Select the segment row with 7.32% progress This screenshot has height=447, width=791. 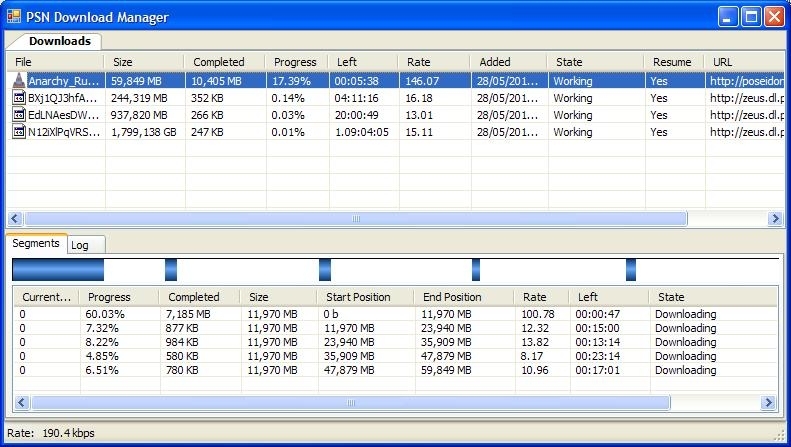point(104,328)
